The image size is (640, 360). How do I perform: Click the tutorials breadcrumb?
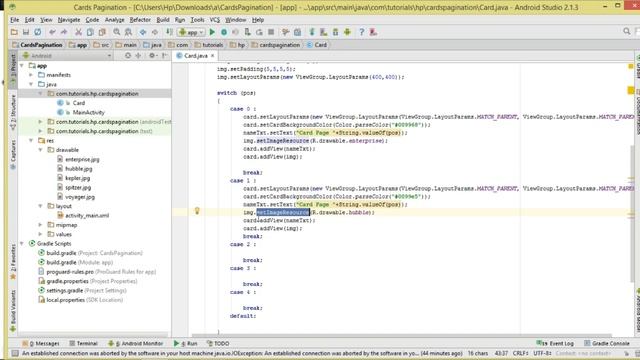tap(209, 45)
